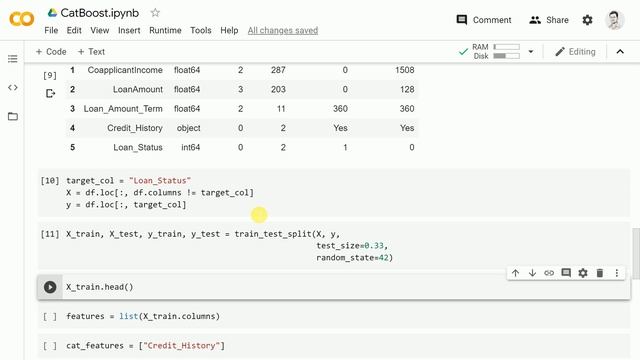The image size is (640, 360).
Task: Move the cell up
Action: click(515, 273)
